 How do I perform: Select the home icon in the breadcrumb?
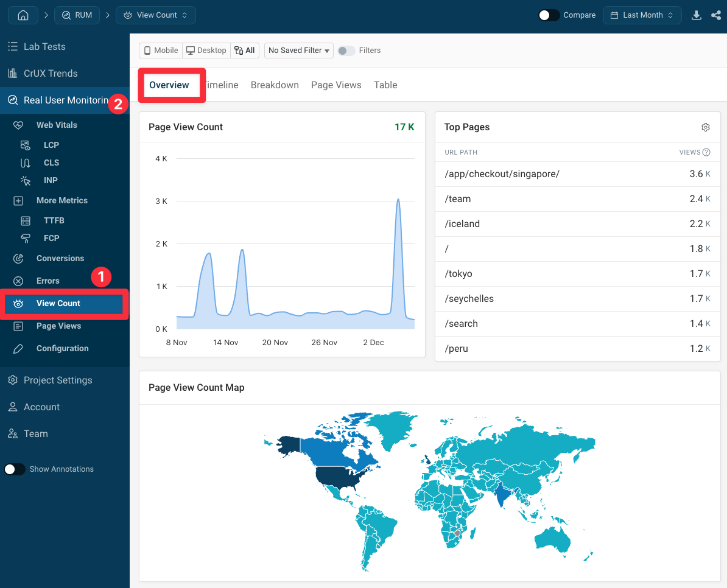click(23, 15)
